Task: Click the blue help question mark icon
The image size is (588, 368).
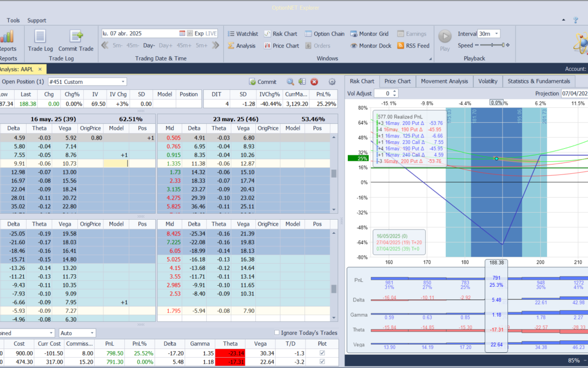Action: tap(575, 20)
